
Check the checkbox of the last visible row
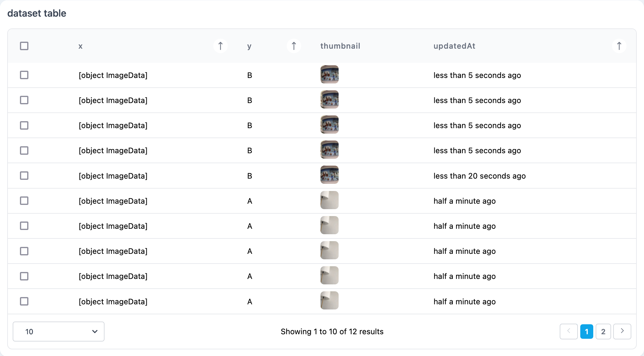[x=24, y=301]
